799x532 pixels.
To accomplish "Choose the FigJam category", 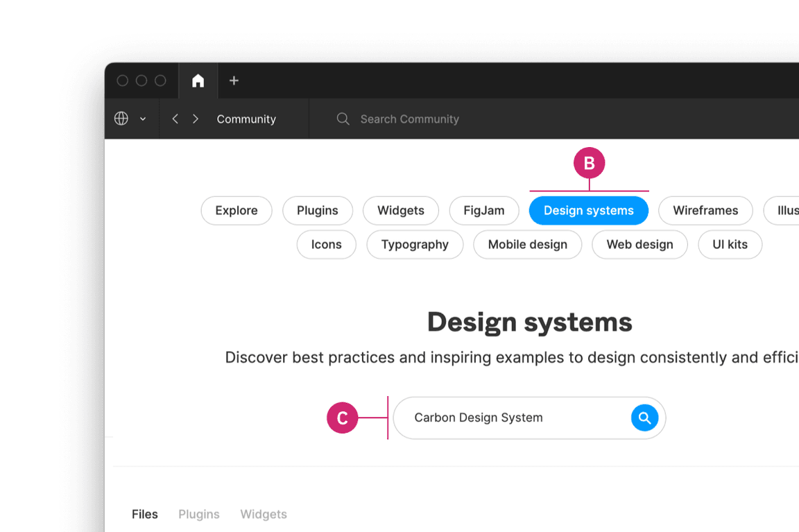I will (484, 211).
